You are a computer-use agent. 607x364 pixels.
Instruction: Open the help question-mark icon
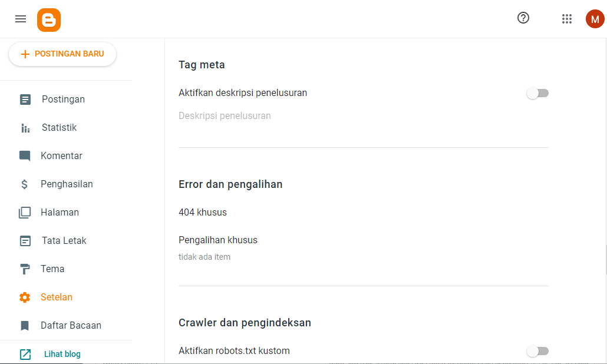(523, 18)
